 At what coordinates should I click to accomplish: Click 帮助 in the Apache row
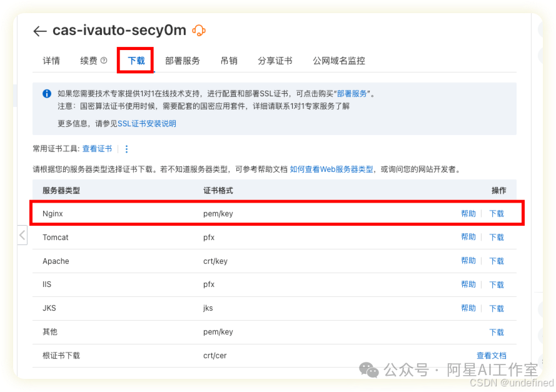(468, 261)
